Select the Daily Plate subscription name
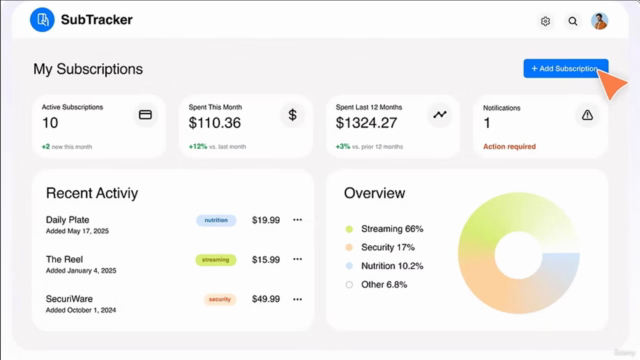Image resolution: width=640 pixels, height=360 pixels. [67, 220]
